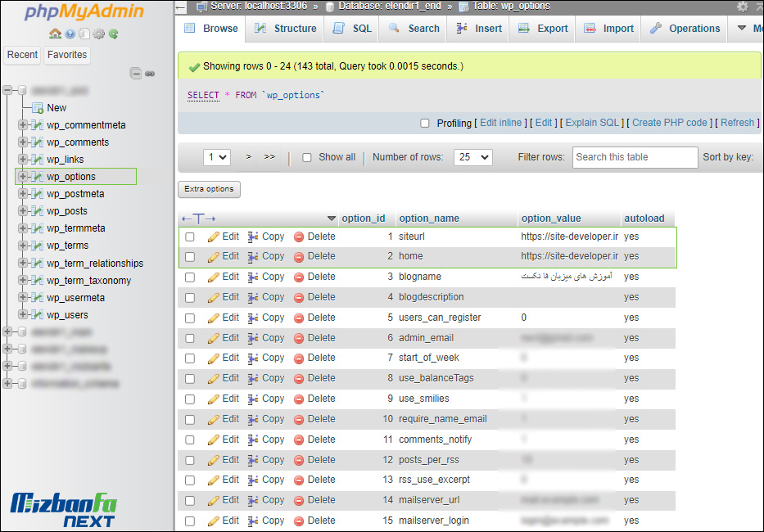764x532 pixels.
Task: Collapse all navigation tree items icon
Action: click(135, 74)
